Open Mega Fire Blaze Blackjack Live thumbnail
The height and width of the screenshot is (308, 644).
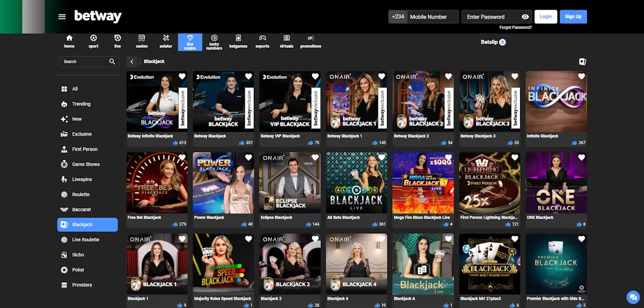click(x=423, y=183)
